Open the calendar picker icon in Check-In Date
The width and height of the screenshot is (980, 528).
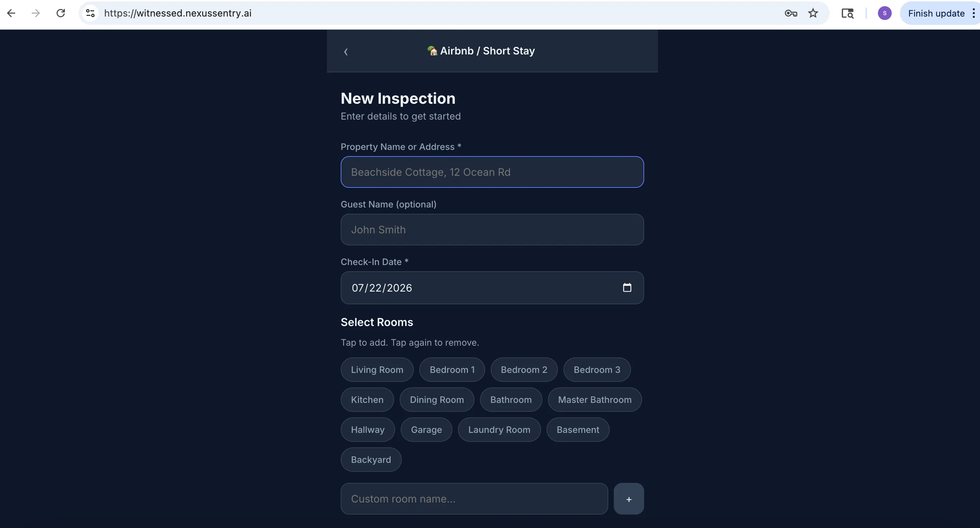627,288
